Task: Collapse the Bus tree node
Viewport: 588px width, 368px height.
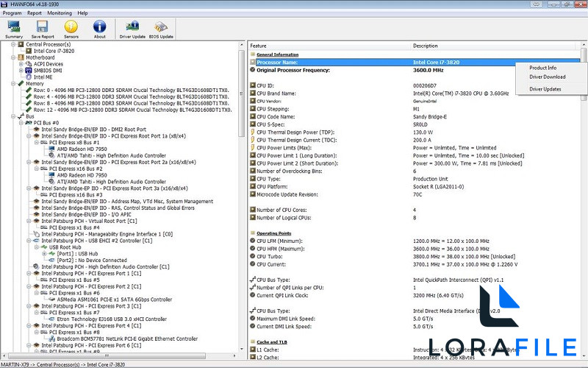Action: 13,116
